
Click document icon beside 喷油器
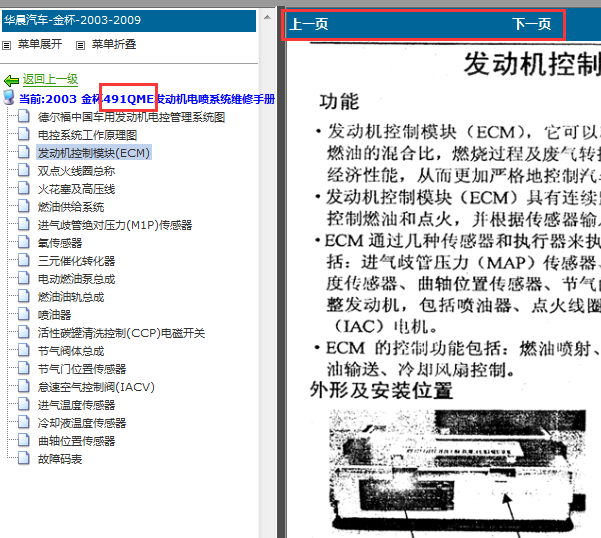(x=24, y=314)
